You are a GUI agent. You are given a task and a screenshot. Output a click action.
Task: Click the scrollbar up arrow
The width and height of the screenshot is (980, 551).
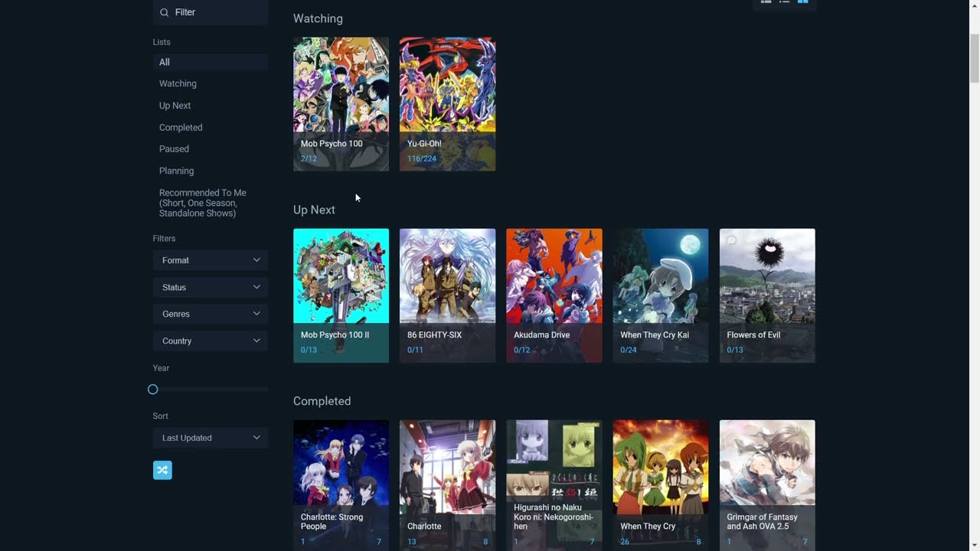[x=975, y=5]
